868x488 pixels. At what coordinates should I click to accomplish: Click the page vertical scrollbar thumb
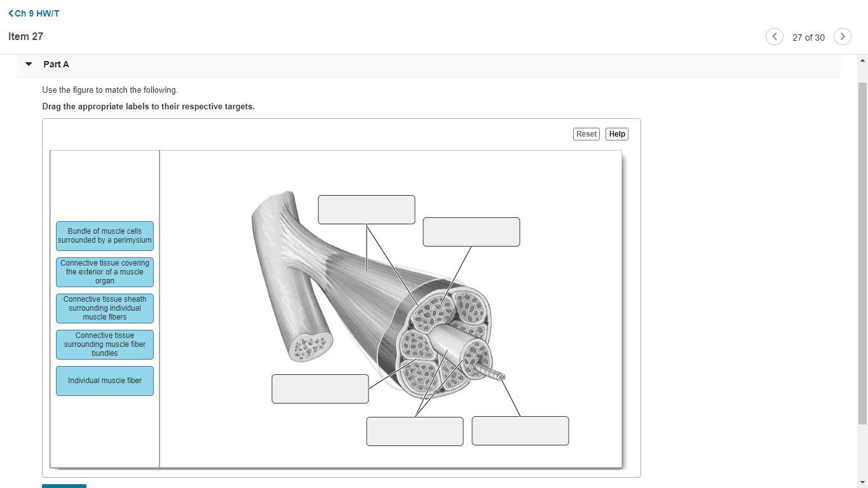click(862, 253)
